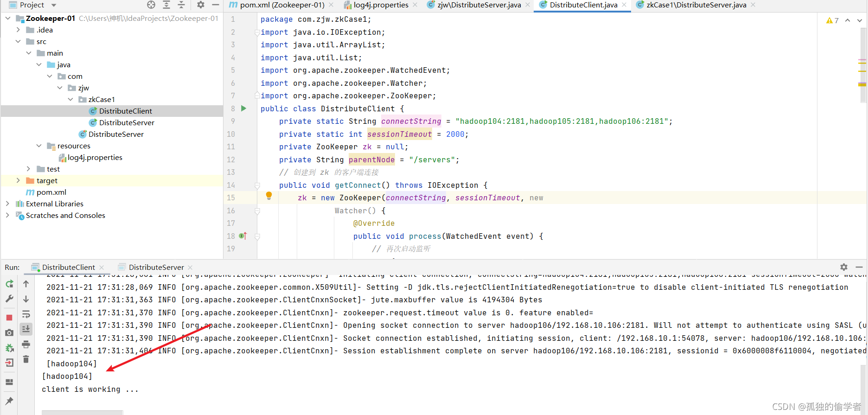Viewport: 868px width, 415px height.
Task: Click the attach debugger bug icon
Action: (x=9, y=348)
